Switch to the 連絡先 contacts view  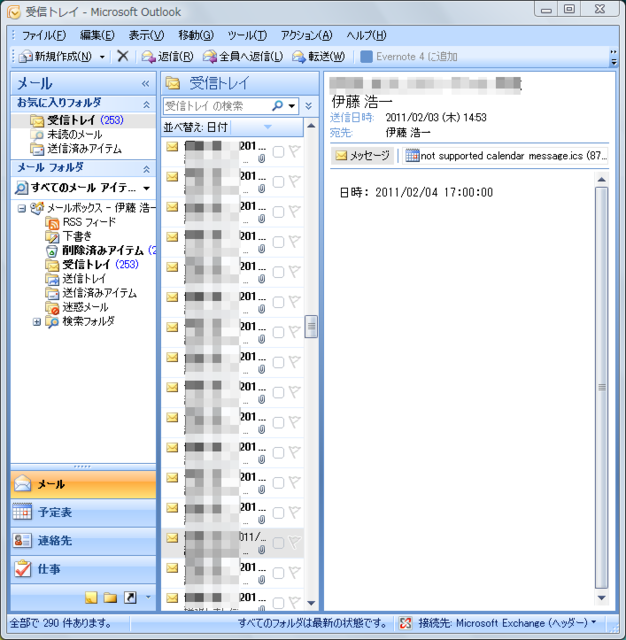click(x=83, y=541)
